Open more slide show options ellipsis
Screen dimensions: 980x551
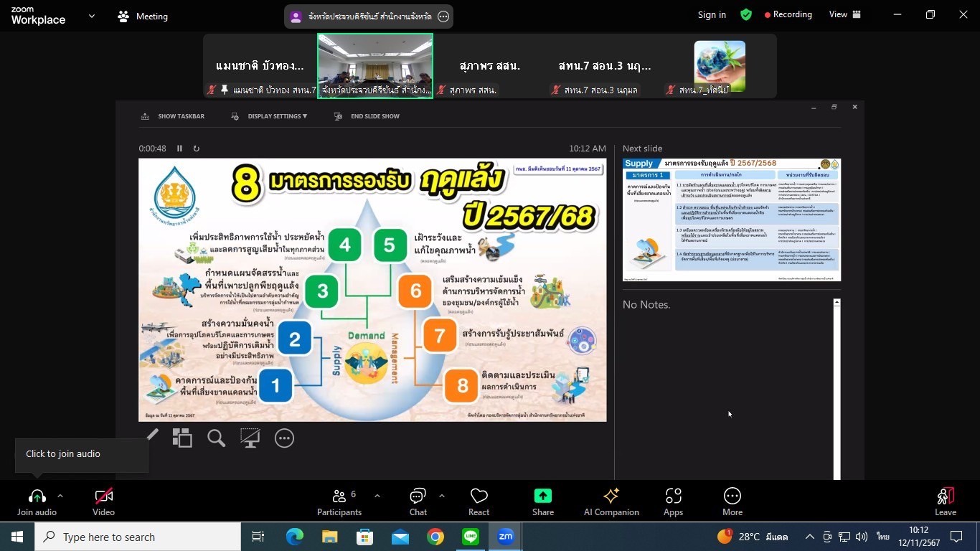(284, 438)
